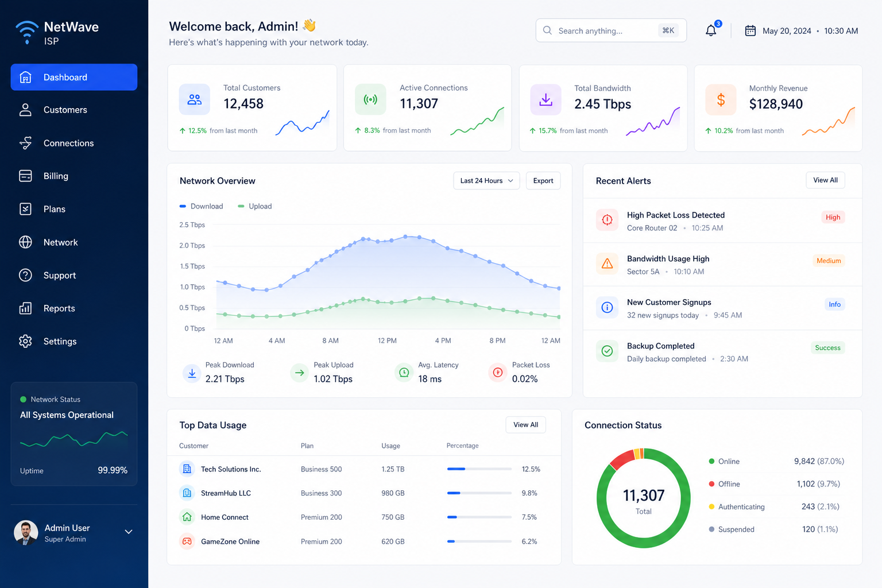Click the search magnifier icon
This screenshot has height=588, width=882.
[547, 30]
